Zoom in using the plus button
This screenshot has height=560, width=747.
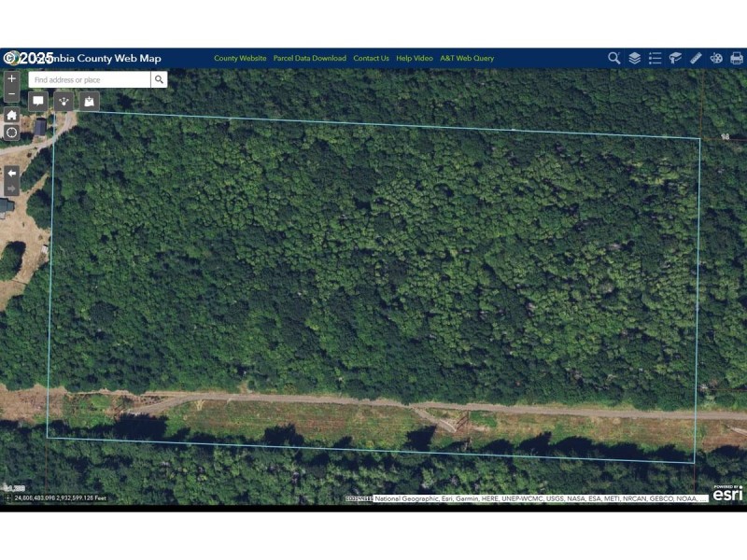(11, 78)
